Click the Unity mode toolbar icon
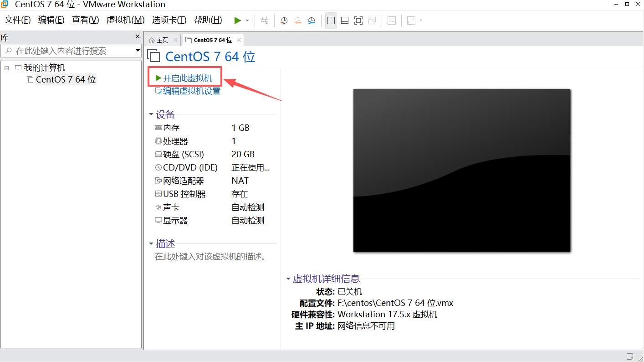 (372, 21)
